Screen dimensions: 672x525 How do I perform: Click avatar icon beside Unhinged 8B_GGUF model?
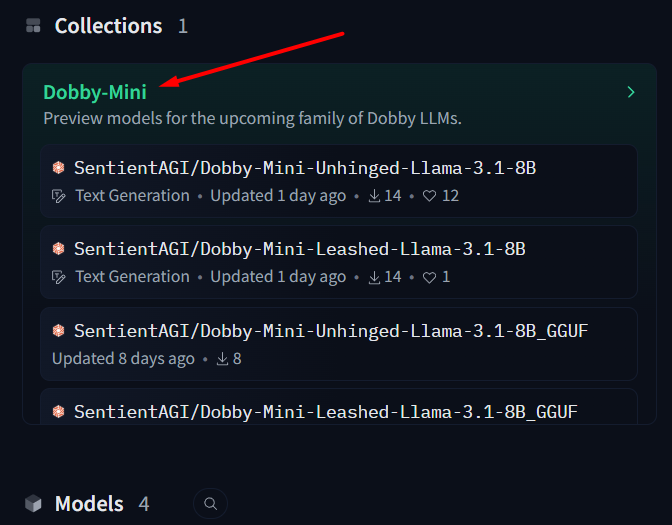[x=58, y=330]
